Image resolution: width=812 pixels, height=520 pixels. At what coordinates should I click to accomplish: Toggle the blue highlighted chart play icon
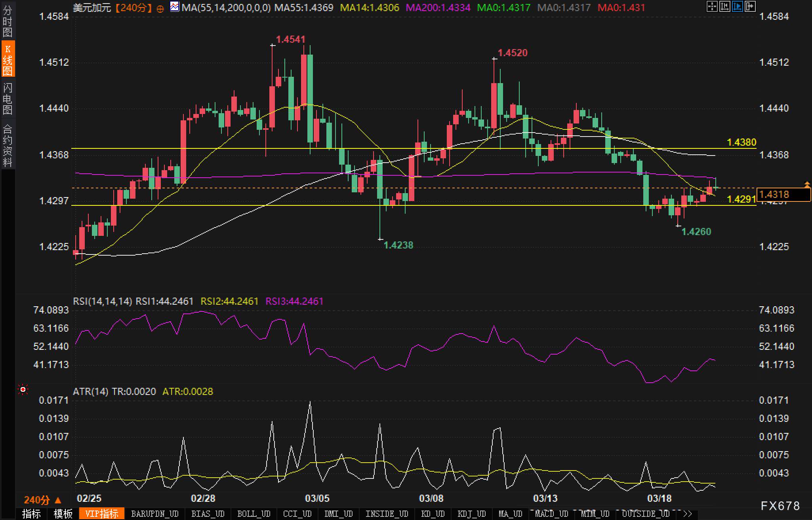point(737,6)
